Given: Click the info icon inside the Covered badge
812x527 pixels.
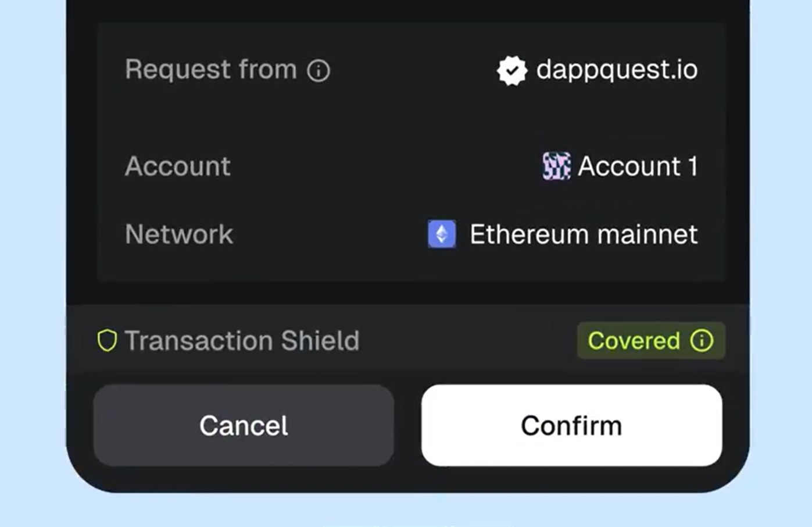Looking at the screenshot, I should click(702, 341).
